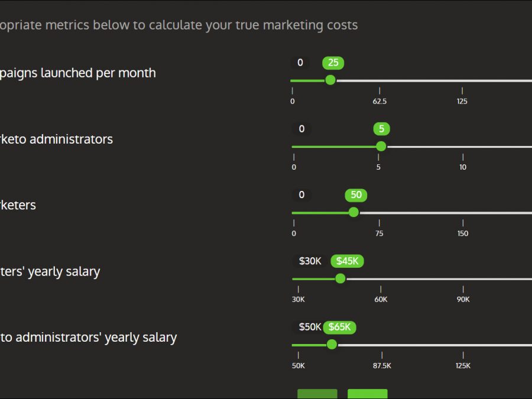Image resolution: width=532 pixels, height=399 pixels.
Task: Pick the 87.5K tick on administrators' salary slider
Action: [x=382, y=346]
